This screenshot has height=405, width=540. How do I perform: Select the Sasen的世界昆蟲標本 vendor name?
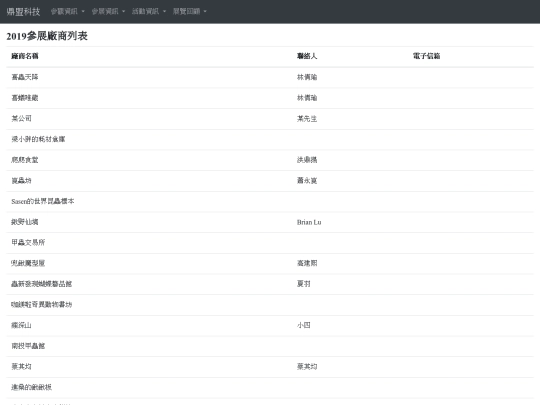click(43, 201)
